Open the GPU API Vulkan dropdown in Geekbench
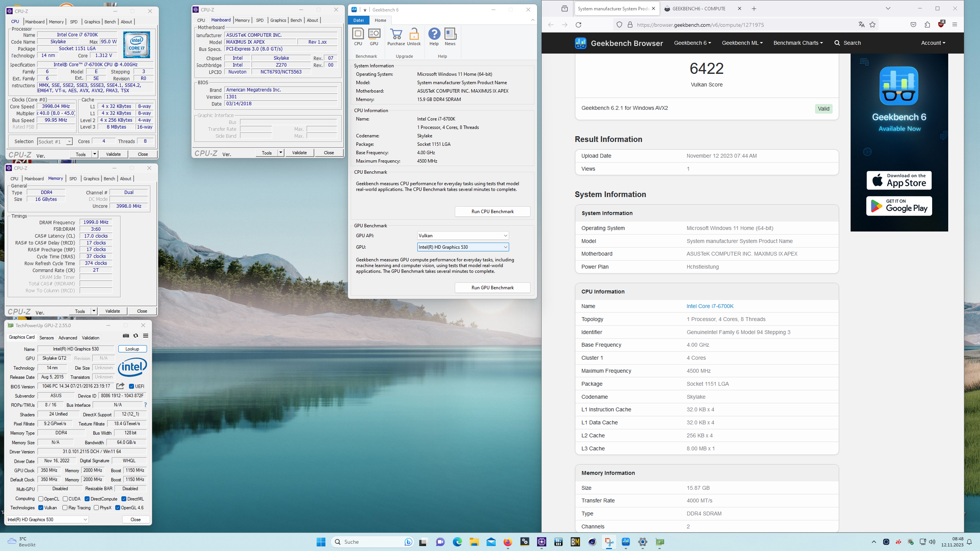This screenshot has width=980, height=551. tap(463, 236)
